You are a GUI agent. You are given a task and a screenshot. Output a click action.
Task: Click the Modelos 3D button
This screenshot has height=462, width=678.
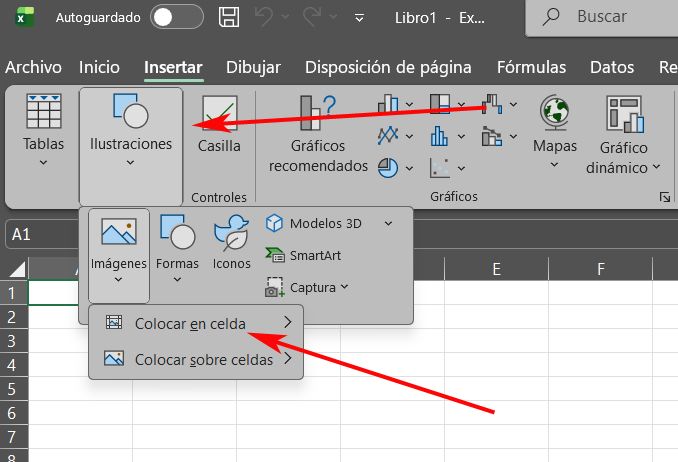[x=313, y=224]
